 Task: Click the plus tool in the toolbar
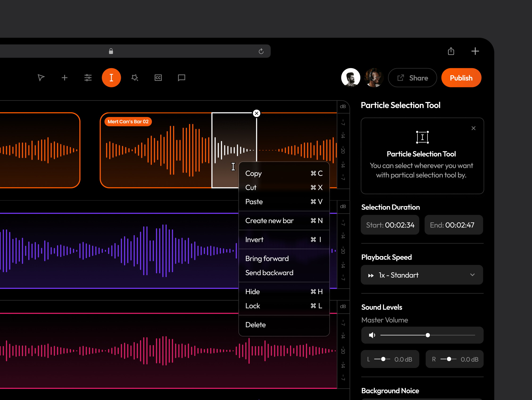64,77
